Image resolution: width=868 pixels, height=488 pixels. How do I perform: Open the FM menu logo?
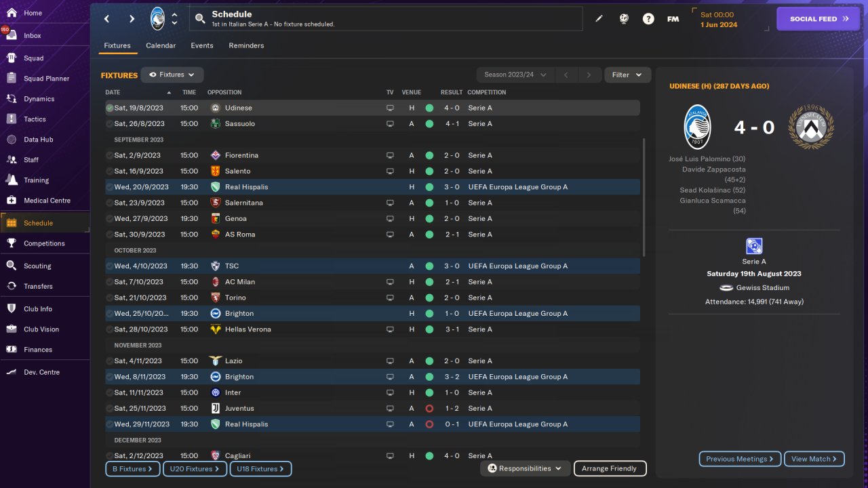(673, 19)
